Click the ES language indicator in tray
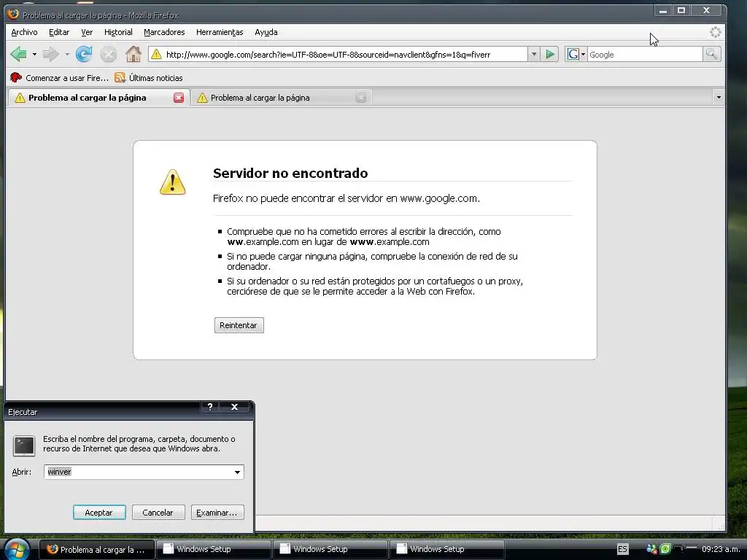The height and width of the screenshot is (560, 747). (623, 549)
